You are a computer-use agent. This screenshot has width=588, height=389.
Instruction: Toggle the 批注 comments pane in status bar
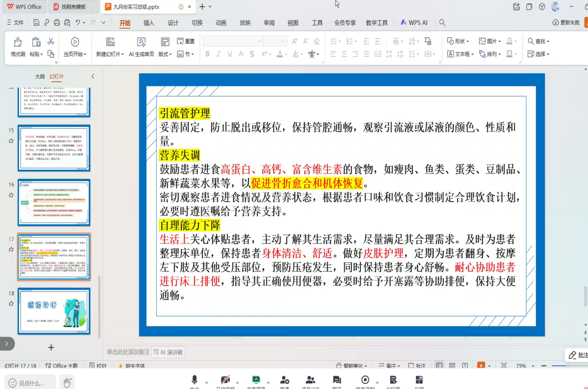coord(416,366)
